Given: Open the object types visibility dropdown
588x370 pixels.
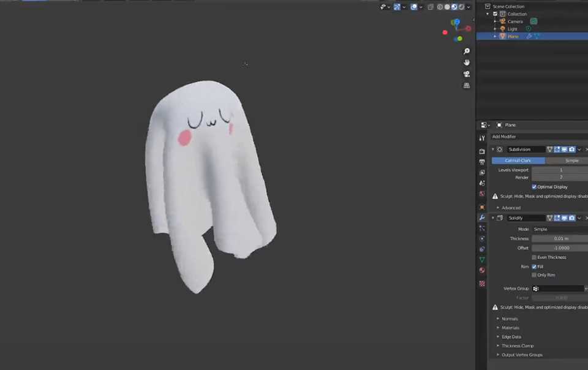Looking at the screenshot, I should (x=385, y=7).
